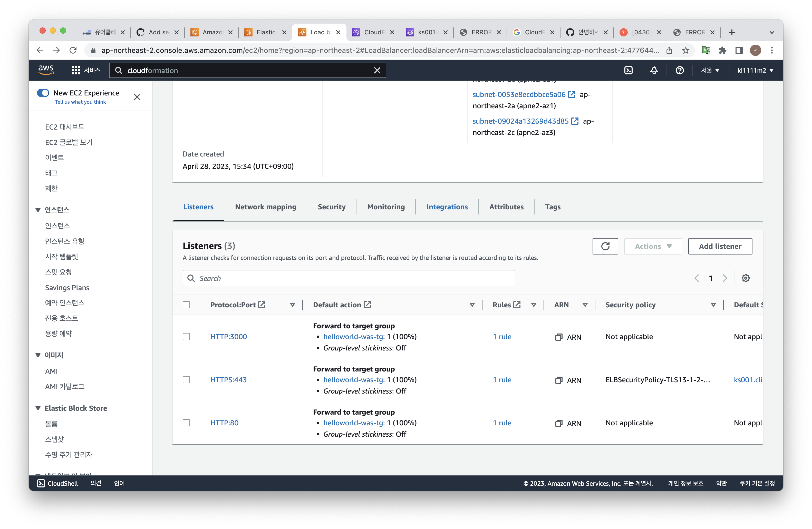The image size is (812, 529).
Task: Open the Monitoring tab
Action: (x=386, y=207)
